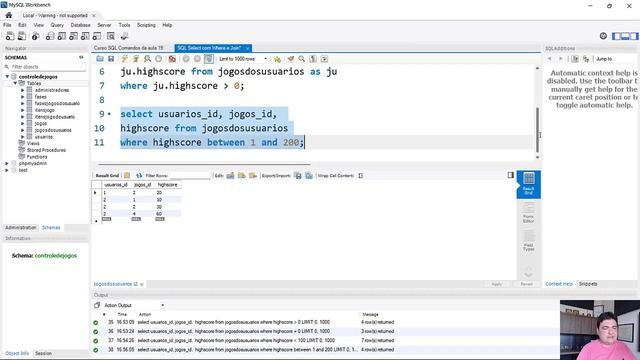640x360 pixels.
Task: Open the Query menu
Action: [x=57, y=25]
